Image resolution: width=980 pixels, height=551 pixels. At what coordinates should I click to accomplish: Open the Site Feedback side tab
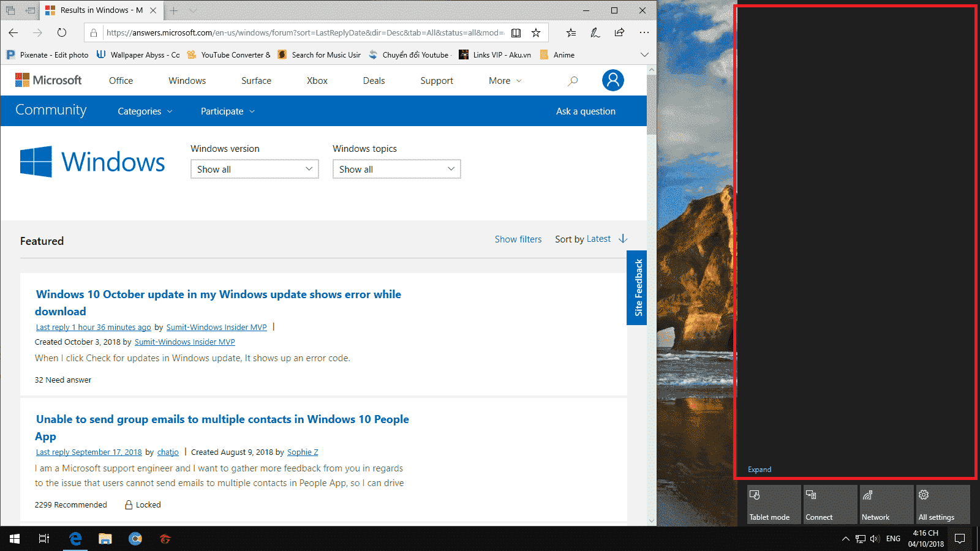click(x=637, y=288)
